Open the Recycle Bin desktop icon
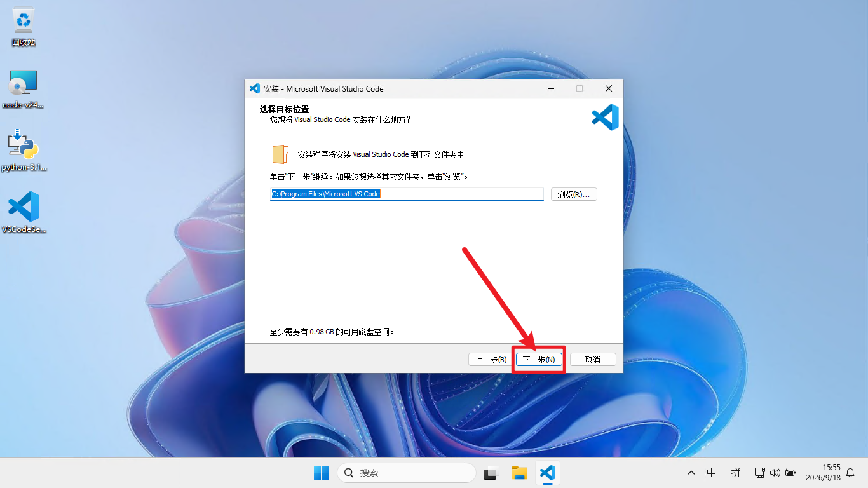868x488 pixels. pos(24,27)
